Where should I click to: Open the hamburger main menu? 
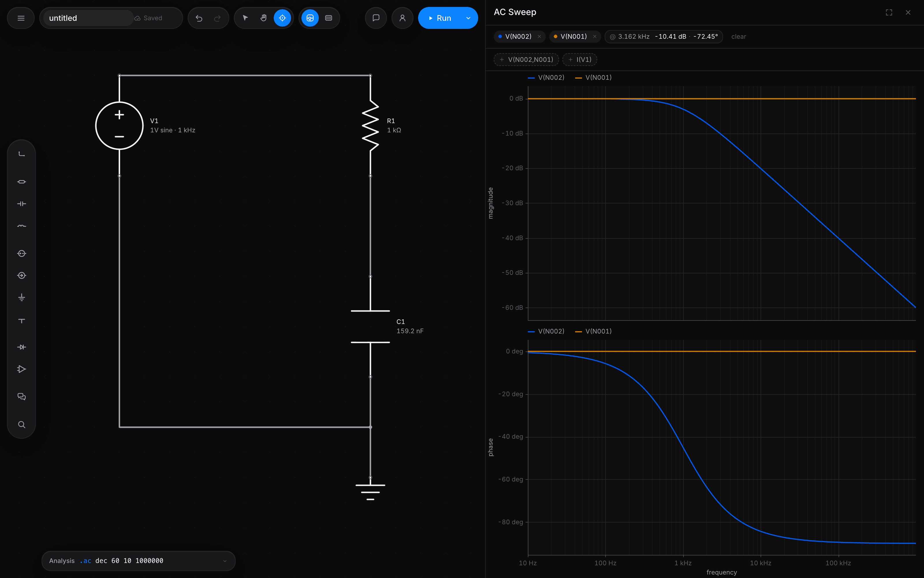[x=21, y=18]
